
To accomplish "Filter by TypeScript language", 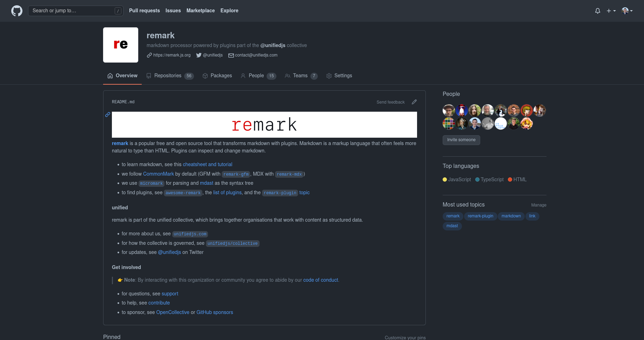I will click(489, 179).
